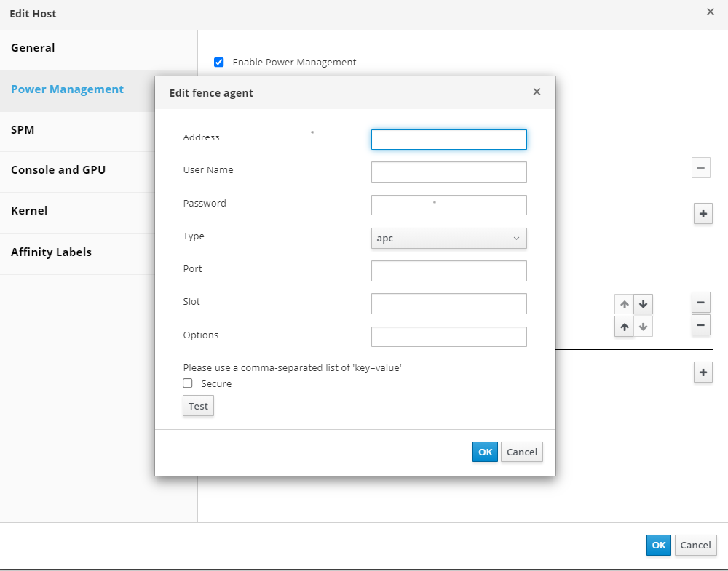Close the Edit Host window
This screenshot has width=728, height=571.
(x=711, y=12)
